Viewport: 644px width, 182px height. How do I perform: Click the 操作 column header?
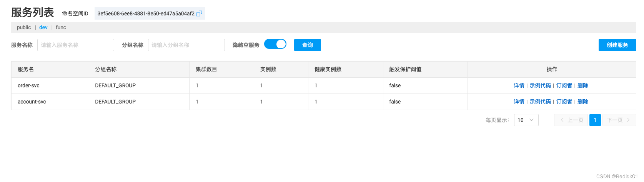pos(552,69)
